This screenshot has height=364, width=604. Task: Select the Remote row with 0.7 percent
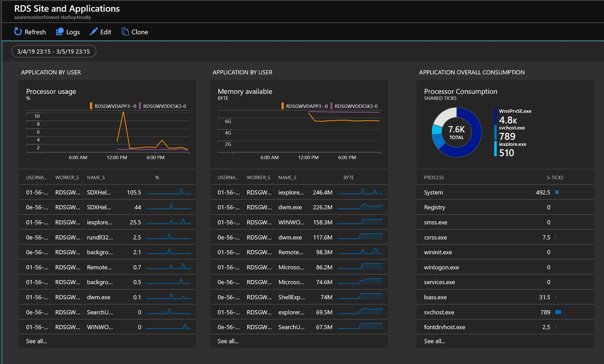click(x=107, y=267)
